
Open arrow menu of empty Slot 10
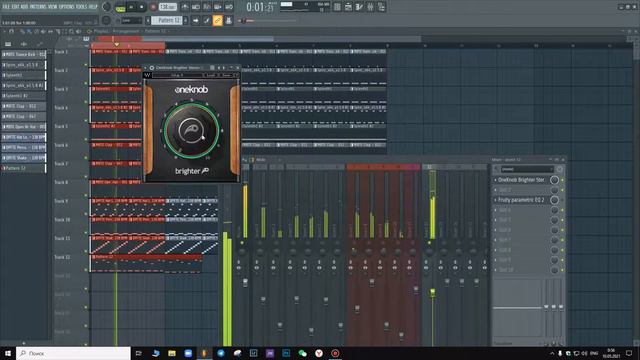[x=496, y=270]
